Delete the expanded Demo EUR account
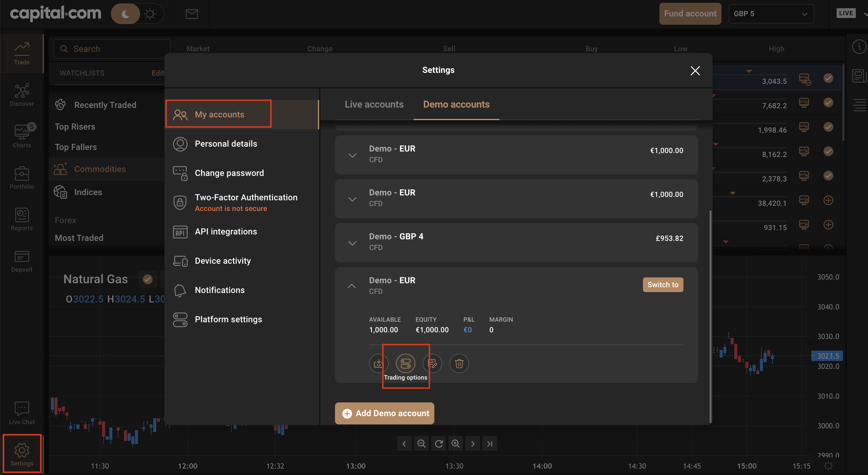 459,363
